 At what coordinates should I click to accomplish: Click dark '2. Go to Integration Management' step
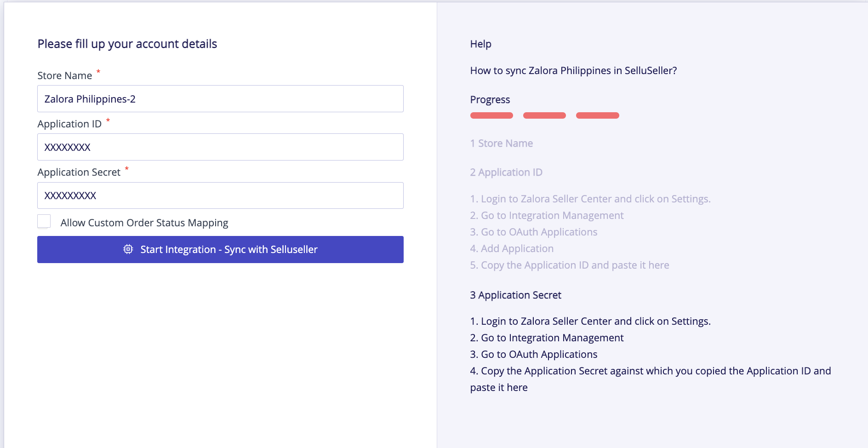click(x=547, y=338)
